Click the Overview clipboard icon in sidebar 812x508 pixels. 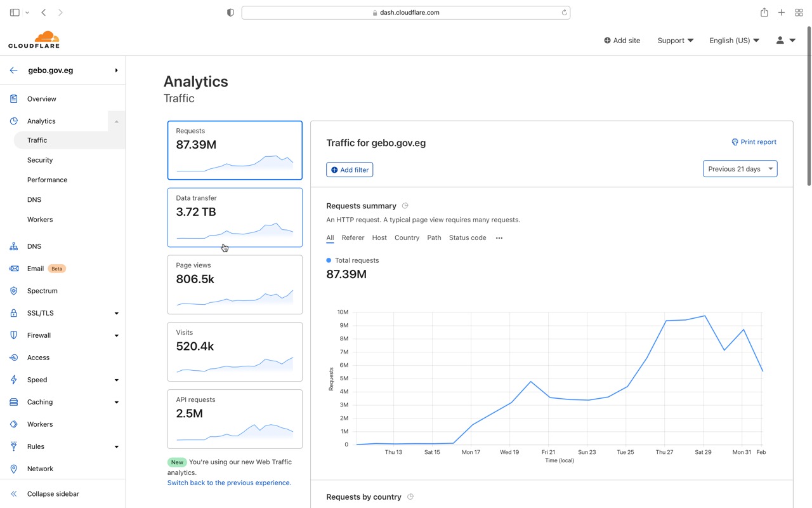click(x=14, y=99)
